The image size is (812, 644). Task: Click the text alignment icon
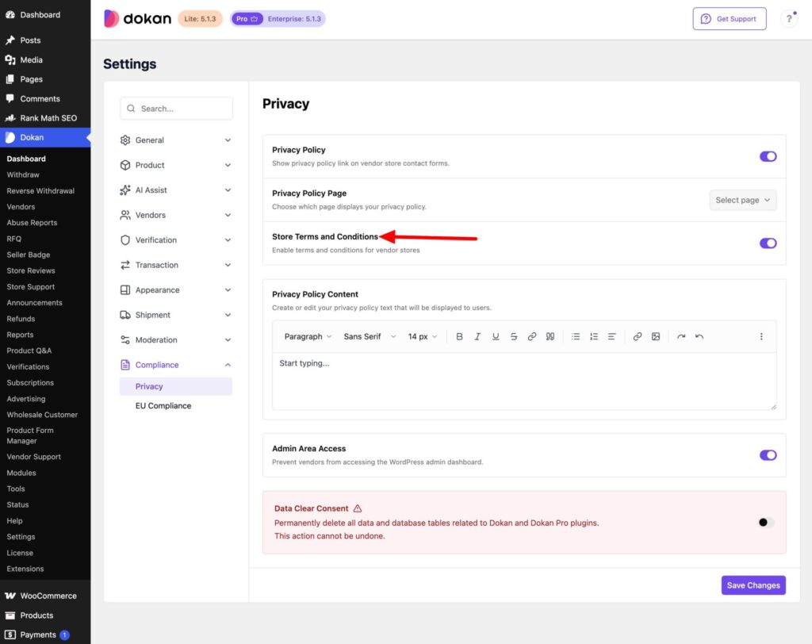(x=611, y=337)
